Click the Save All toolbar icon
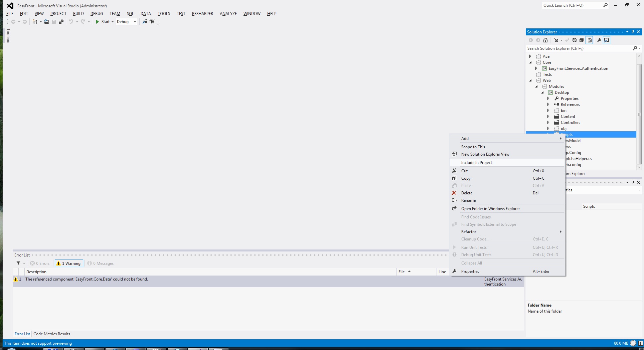 61,22
